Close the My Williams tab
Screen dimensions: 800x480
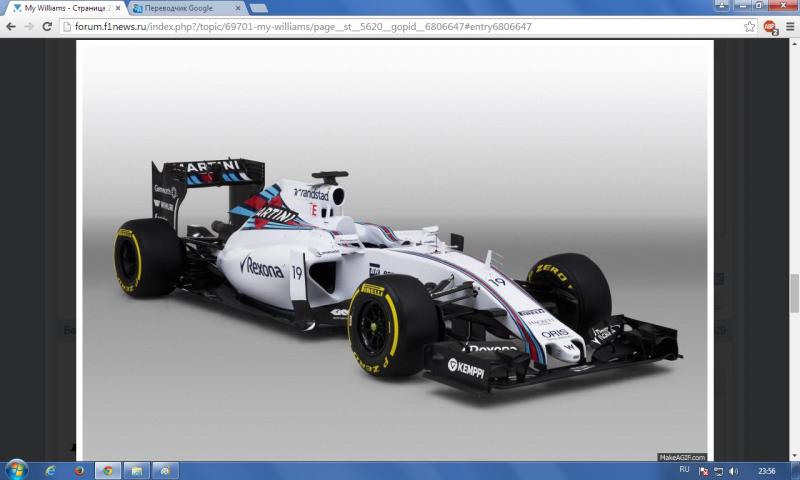pyautogui.click(x=118, y=8)
